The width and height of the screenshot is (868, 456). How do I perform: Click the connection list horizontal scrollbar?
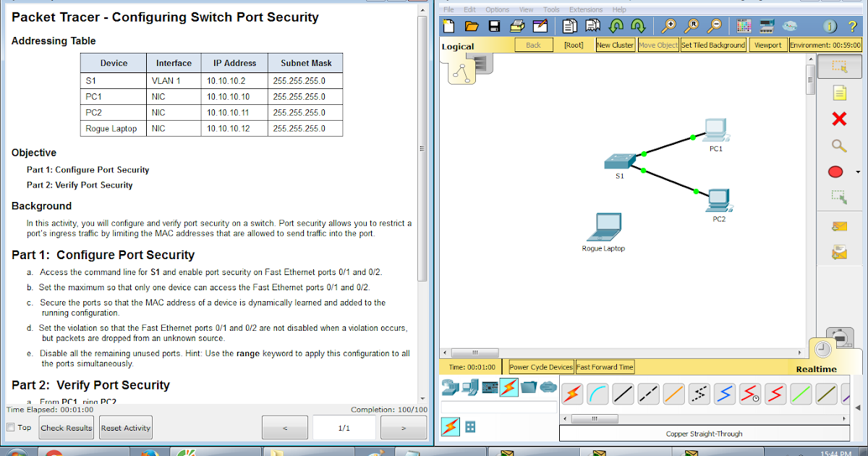594,418
